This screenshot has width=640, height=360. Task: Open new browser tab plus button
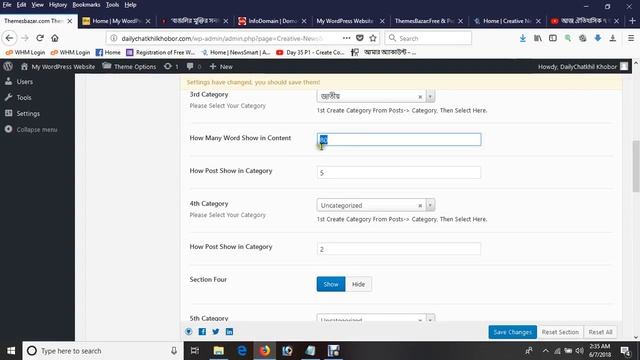point(632,20)
